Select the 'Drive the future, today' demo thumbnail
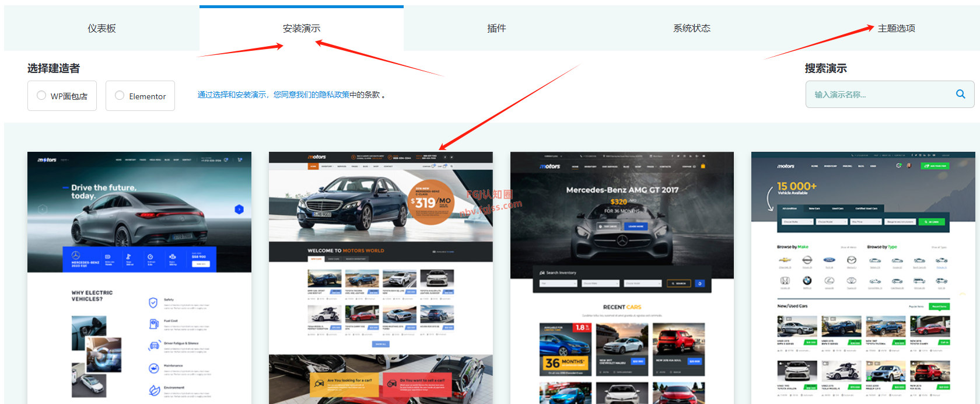The width and height of the screenshot is (980, 404). tap(139, 278)
